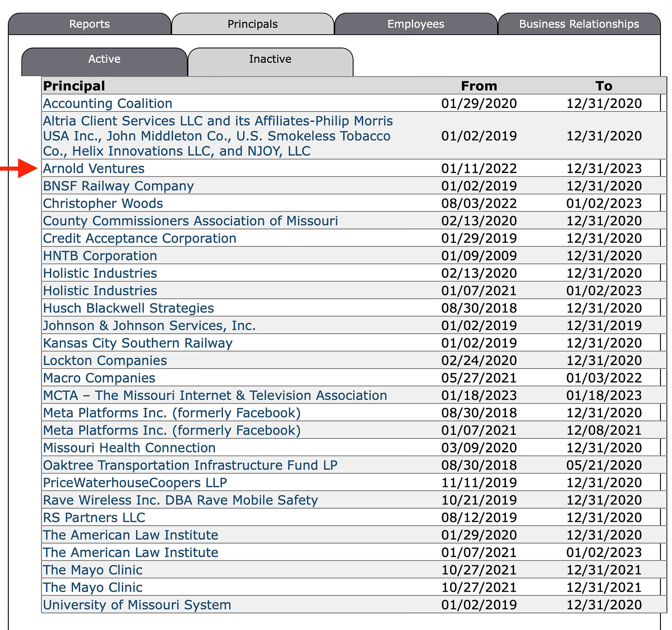Select the Principals tab
Screen dimensions: 672x630
coord(252,24)
